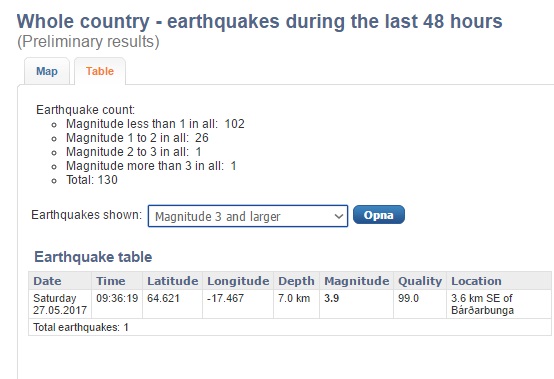This screenshot has width=554, height=379.
Task: Click the Earthquake table heading
Action: pos(93,257)
